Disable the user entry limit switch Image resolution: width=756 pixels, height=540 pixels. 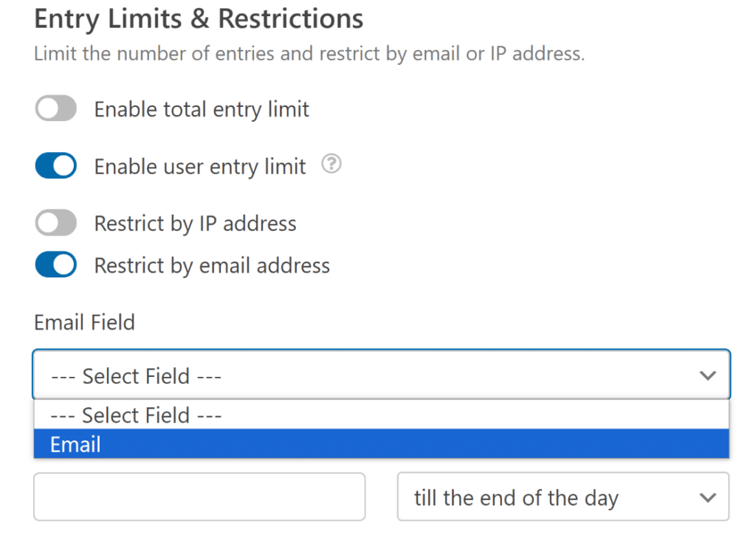[55, 165]
